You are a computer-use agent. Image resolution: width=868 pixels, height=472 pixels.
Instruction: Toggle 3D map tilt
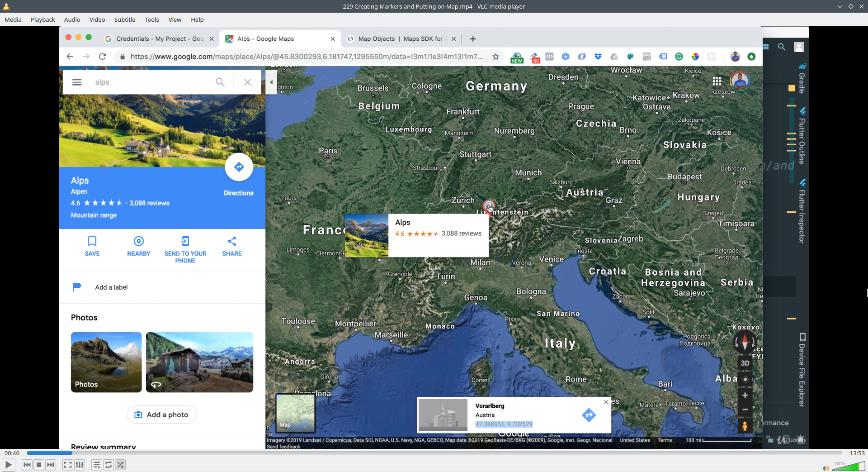[x=745, y=363]
